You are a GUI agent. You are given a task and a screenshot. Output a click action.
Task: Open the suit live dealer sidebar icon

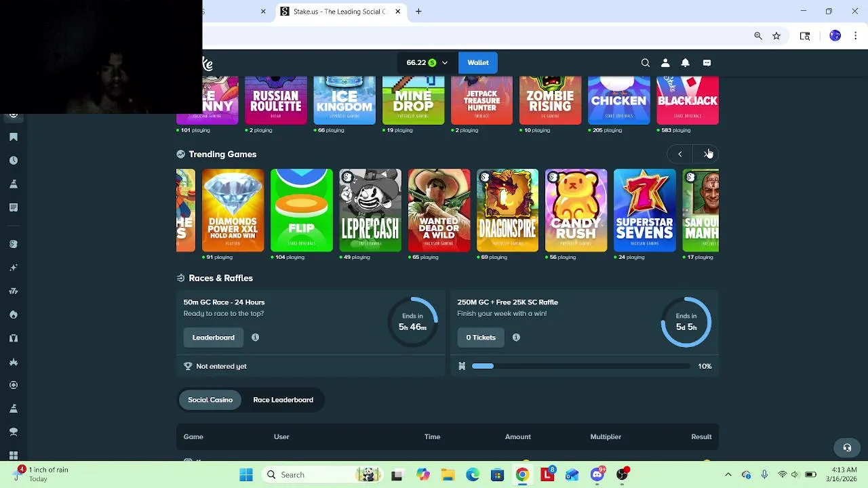coord(14,338)
